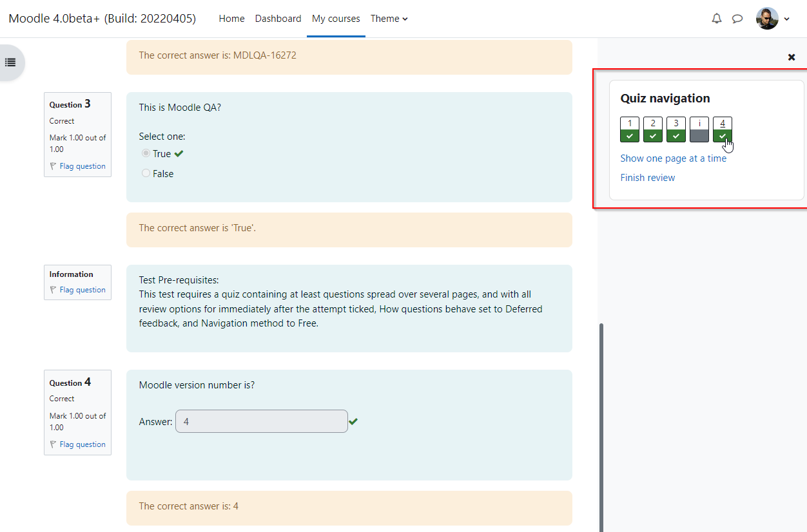Screen dimensions: 807x532
Task: Click 'Show one page at a time' link
Action: coord(673,158)
